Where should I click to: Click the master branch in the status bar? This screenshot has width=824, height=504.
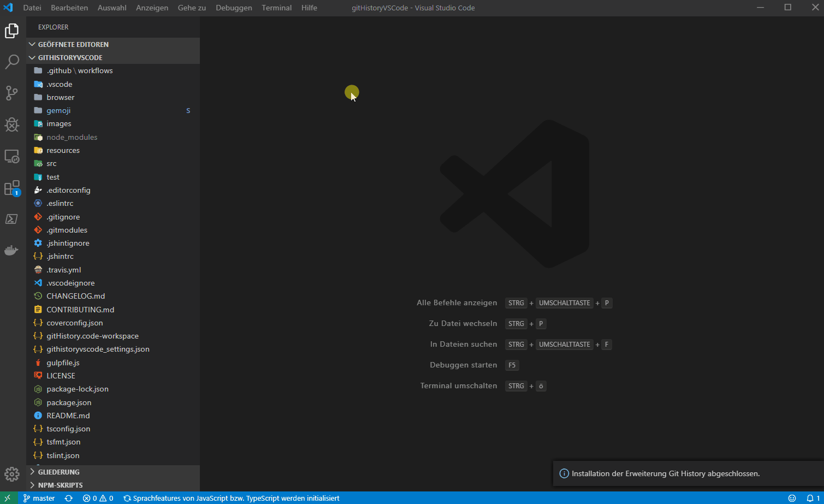pyautogui.click(x=39, y=497)
